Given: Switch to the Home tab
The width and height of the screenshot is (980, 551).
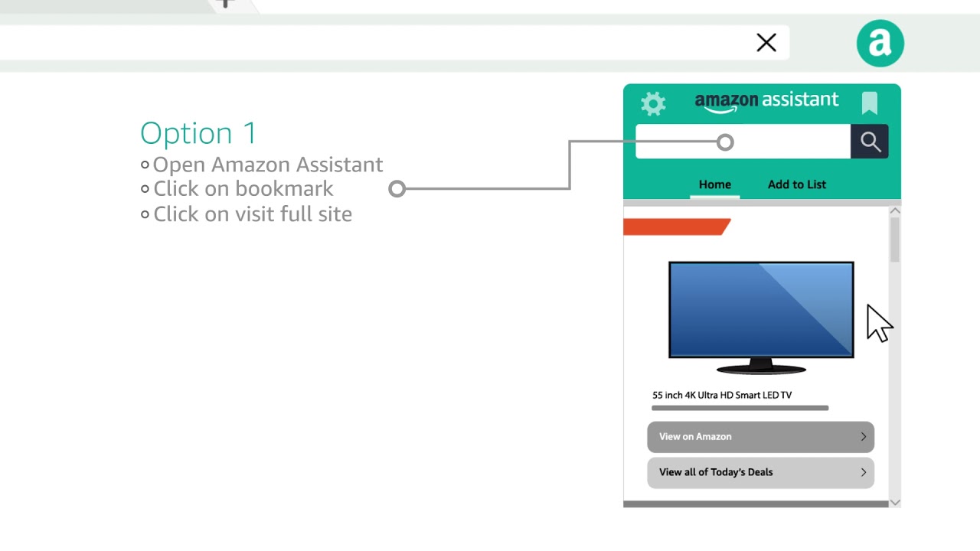Looking at the screenshot, I should pyautogui.click(x=715, y=184).
